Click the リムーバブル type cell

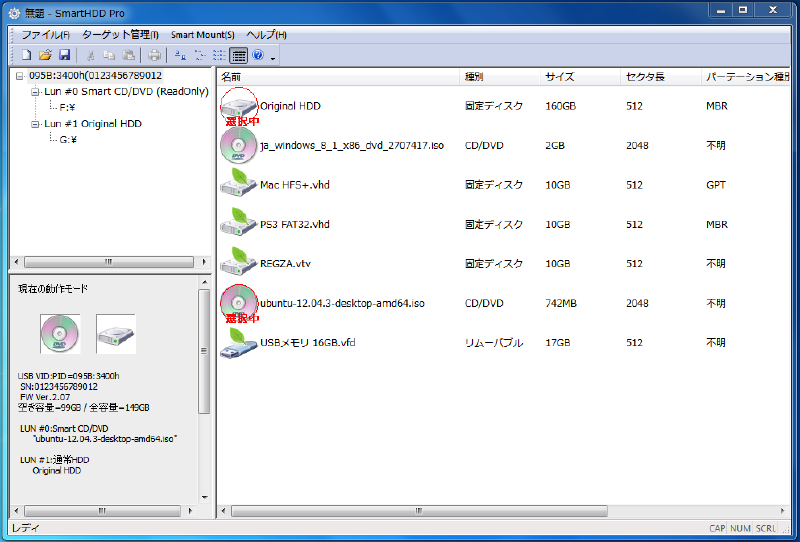(x=494, y=342)
